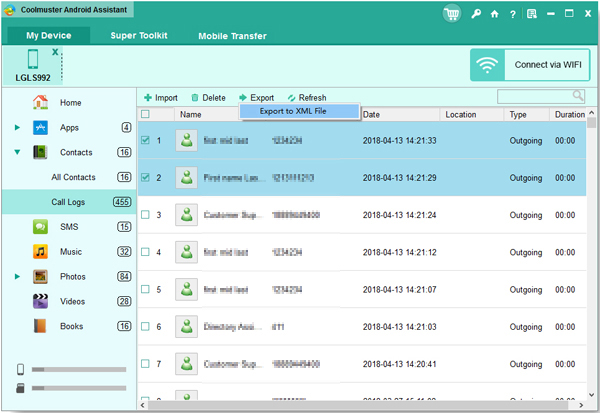Toggle the select-all checkbox in table header

coord(145,114)
